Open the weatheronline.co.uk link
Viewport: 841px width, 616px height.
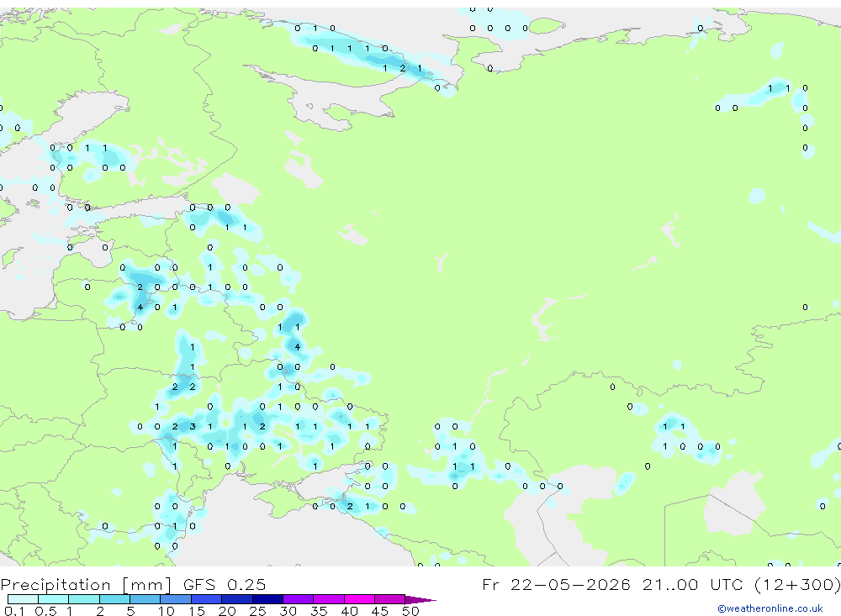click(770, 608)
